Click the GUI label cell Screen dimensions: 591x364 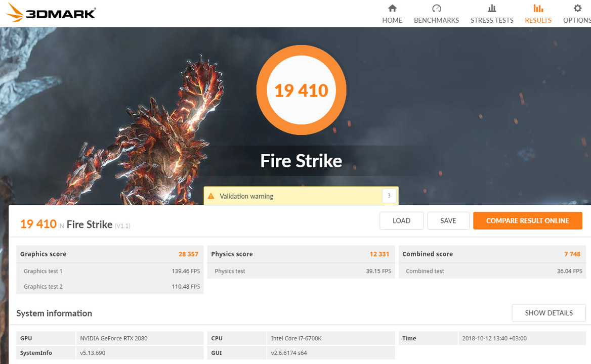pyautogui.click(x=237, y=353)
